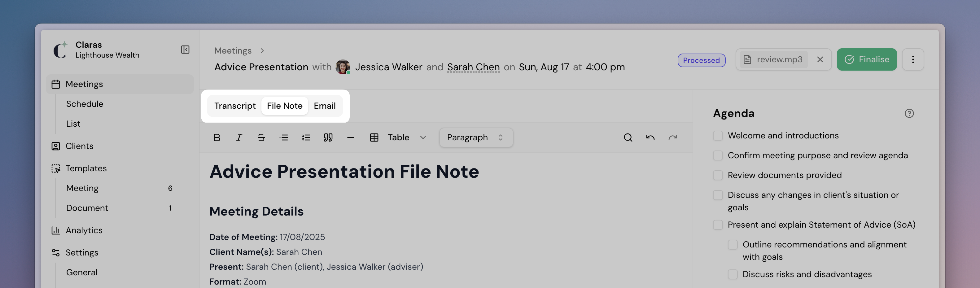
Task: Open List under Meetings
Action: (x=73, y=124)
